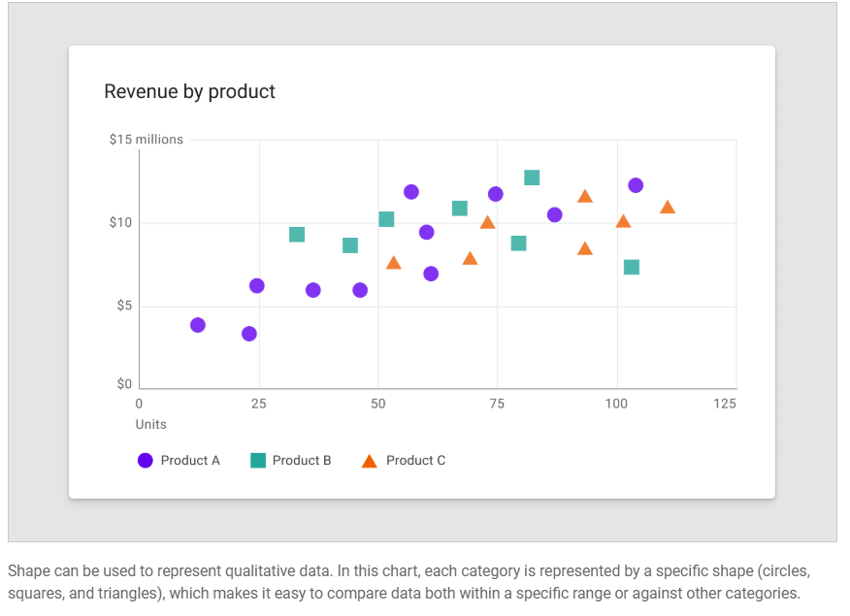Click the rightmost purple circle data point
850x616 pixels.
(x=636, y=185)
